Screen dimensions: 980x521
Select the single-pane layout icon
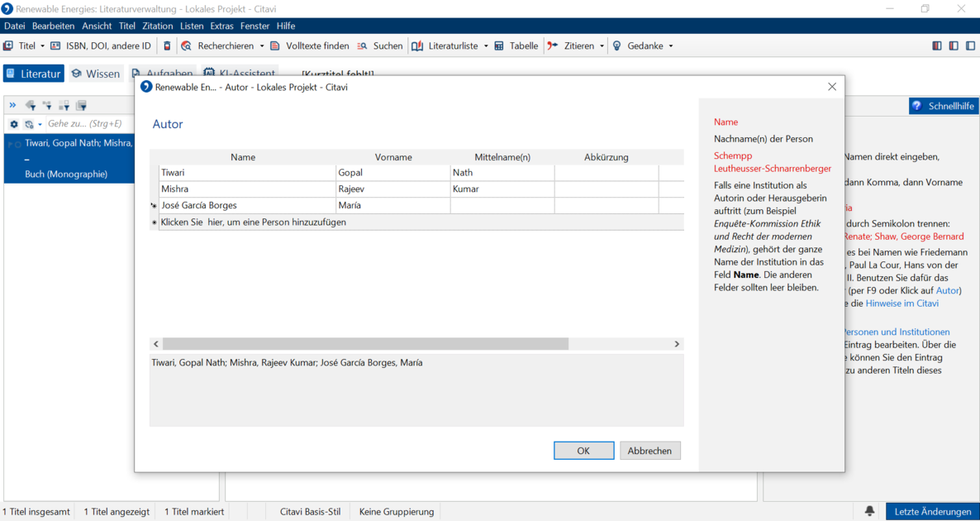tap(970, 45)
